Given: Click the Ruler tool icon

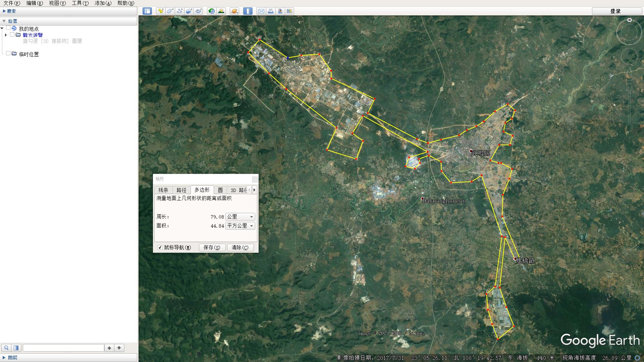Looking at the screenshot, I should 248,11.
